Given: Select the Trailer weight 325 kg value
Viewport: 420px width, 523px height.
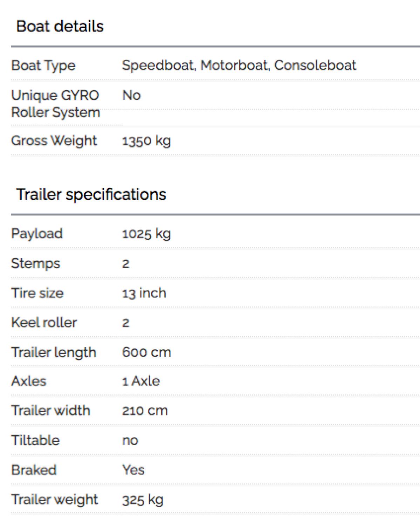Looking at the screenshot, I should tap(143, 500).
